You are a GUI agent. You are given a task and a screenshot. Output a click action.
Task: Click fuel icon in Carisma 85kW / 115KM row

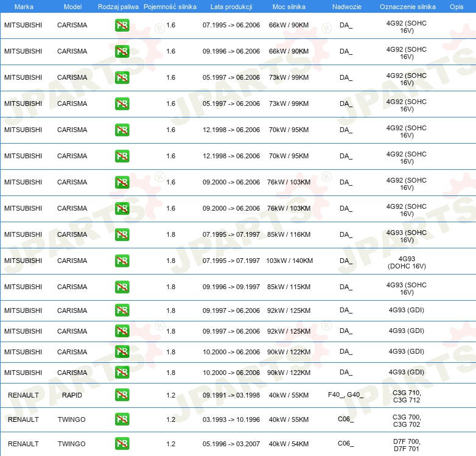click(122, 287)
